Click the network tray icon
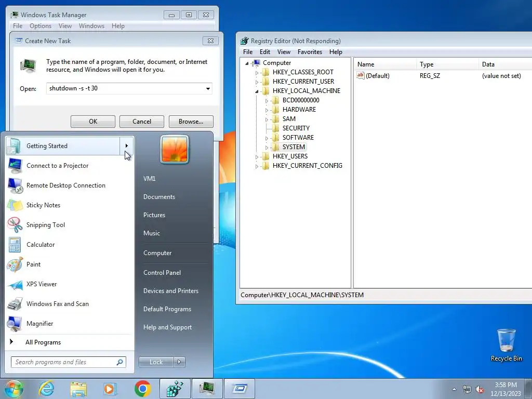The height and width of the screenshot is (399, 532). (467, 390)
